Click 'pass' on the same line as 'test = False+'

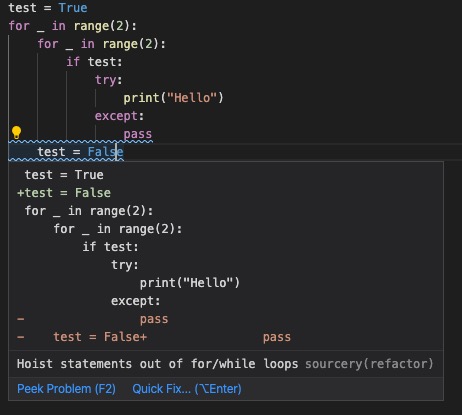coord(277,337)
